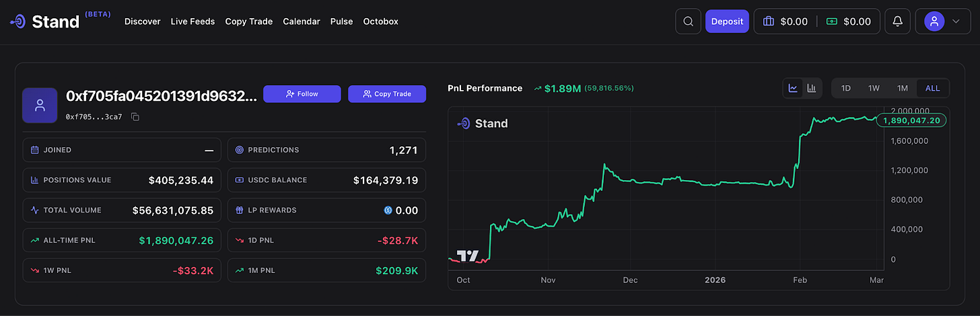Switch chart to line view icon
980x316 pixels.
[794, 88]
